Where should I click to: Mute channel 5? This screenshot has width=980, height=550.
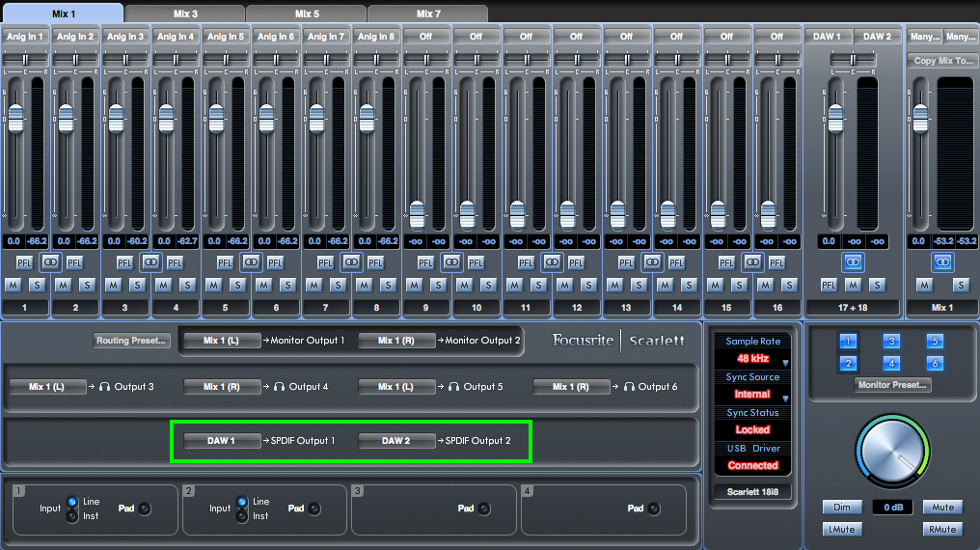pyautogui.click(x=214, y=285)
